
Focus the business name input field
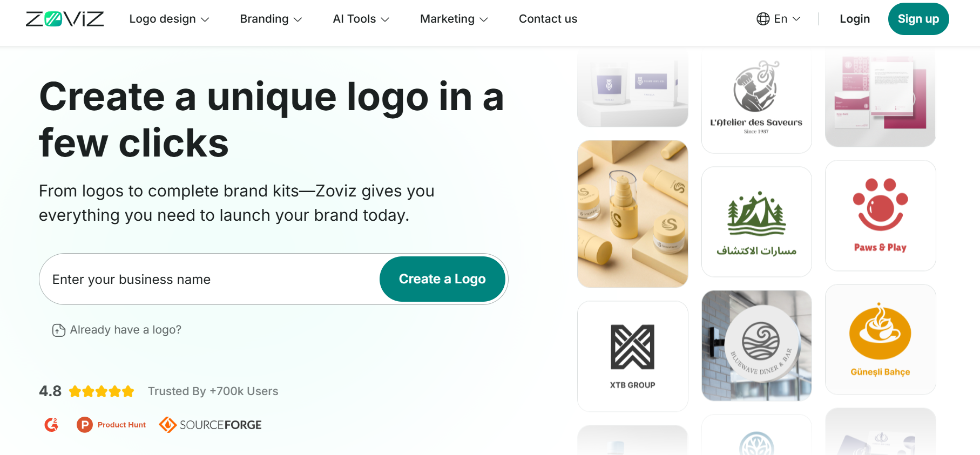point(211,280)
